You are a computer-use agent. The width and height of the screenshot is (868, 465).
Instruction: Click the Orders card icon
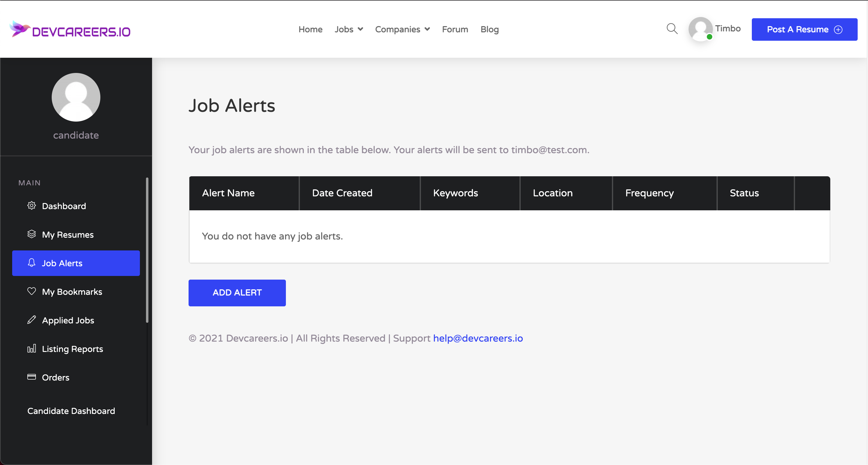point(31,377)
